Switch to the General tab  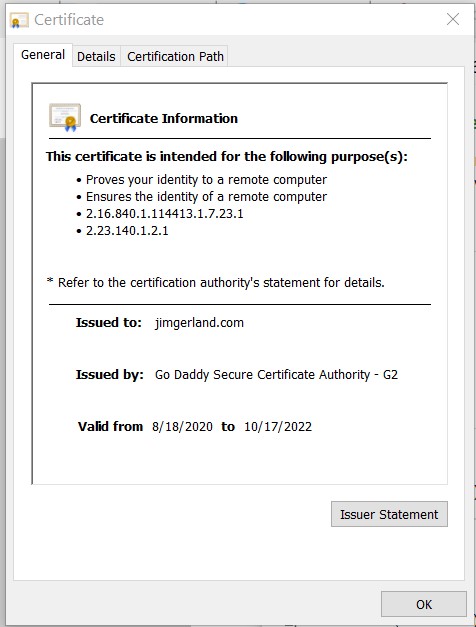coord(43,55)
